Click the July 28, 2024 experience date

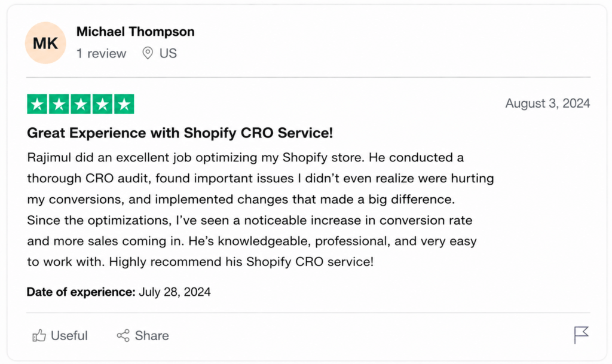175,292
